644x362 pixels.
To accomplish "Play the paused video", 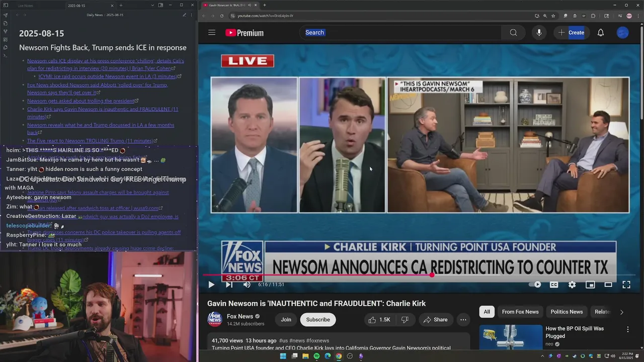I will [x=211, y=285].
